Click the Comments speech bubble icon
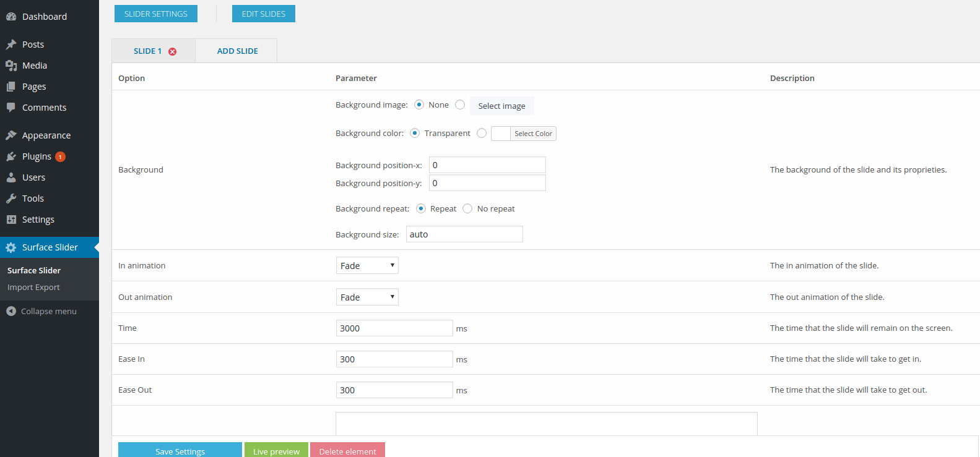Screen dimensions: 980x457 tap(11, 108)
